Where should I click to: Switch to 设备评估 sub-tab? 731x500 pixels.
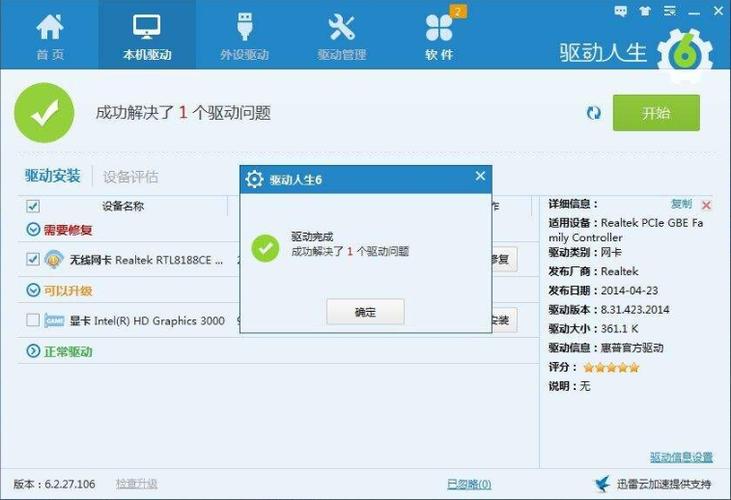pos(130,177)
